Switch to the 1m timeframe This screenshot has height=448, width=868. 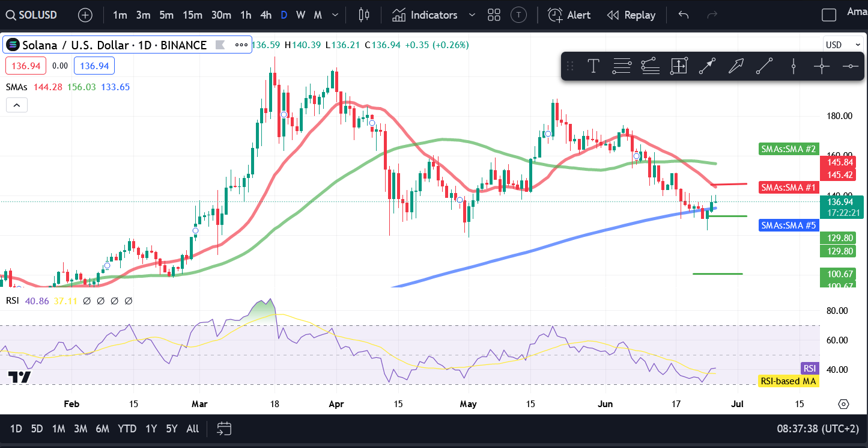[x=120, y=15]
